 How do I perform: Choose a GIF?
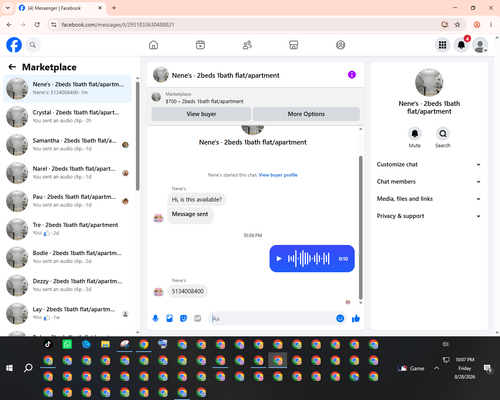click(x=198, y=319)
